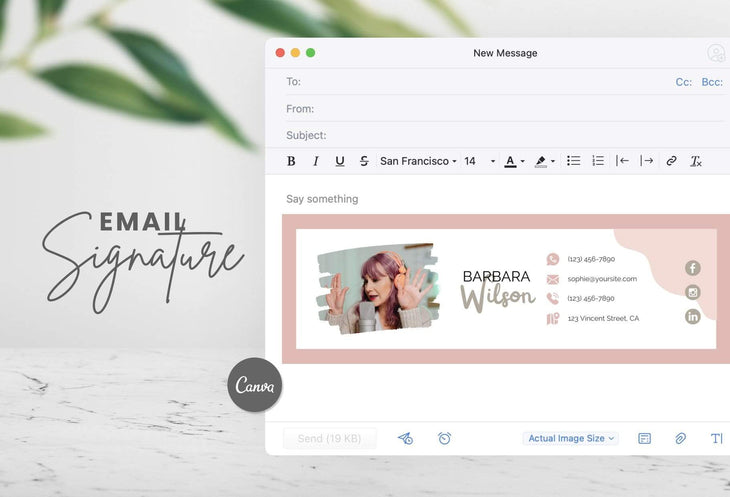Click into the Subject field

[x=500, y=135]
